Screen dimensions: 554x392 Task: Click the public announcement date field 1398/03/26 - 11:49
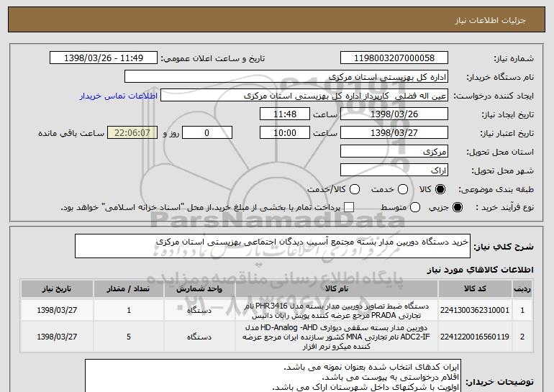(104, 58)
